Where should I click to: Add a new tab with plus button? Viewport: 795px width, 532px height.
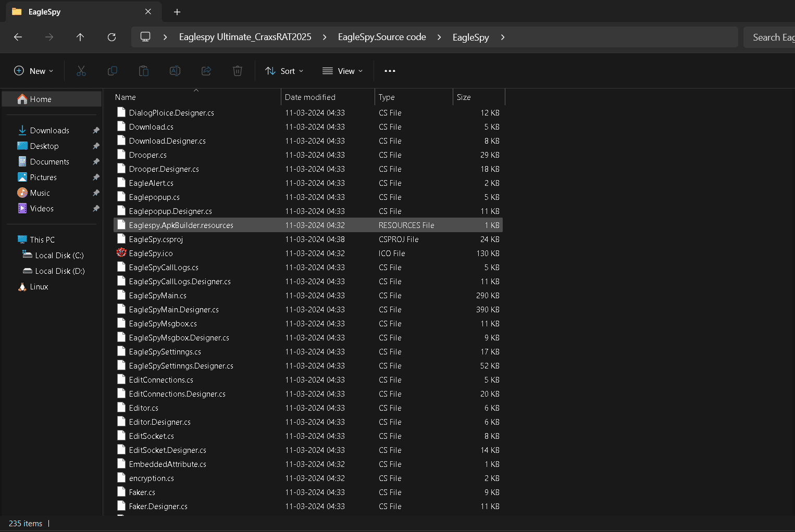177,11
